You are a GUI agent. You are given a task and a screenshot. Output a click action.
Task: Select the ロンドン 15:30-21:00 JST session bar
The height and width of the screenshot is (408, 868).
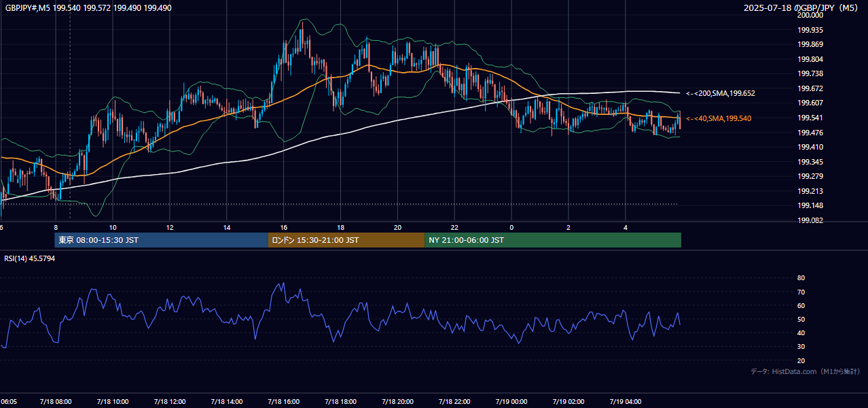click(x=346, y=240)
